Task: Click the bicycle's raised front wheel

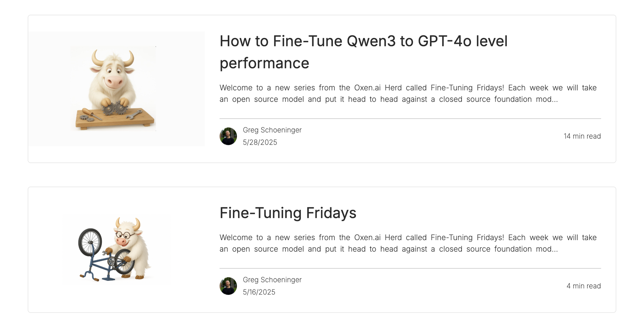Action: click(x=90, y=242)
